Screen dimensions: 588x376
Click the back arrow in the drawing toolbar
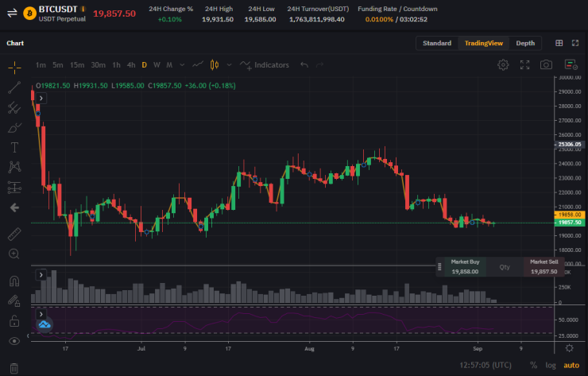pyautogui.click(x=14, y=207)
